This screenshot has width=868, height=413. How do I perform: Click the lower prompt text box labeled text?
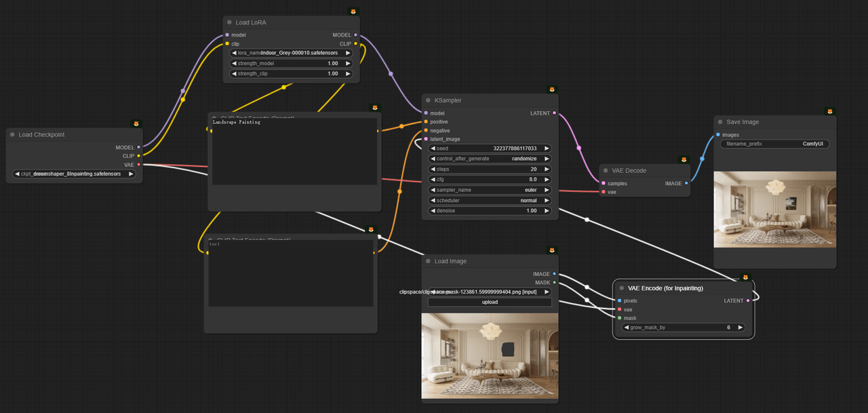[x=291, y=273]
